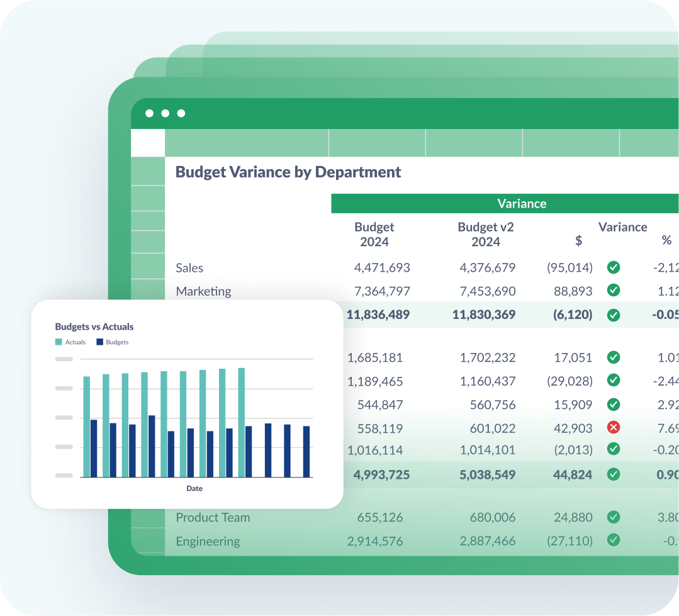Click the $ variance column header

pyautogui.click(x=578, y=241)
